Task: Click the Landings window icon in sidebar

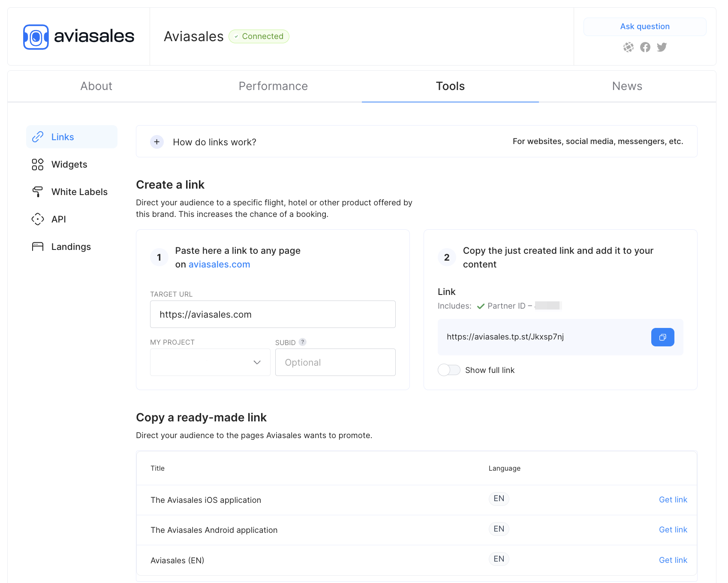Action: coord(38,246)
